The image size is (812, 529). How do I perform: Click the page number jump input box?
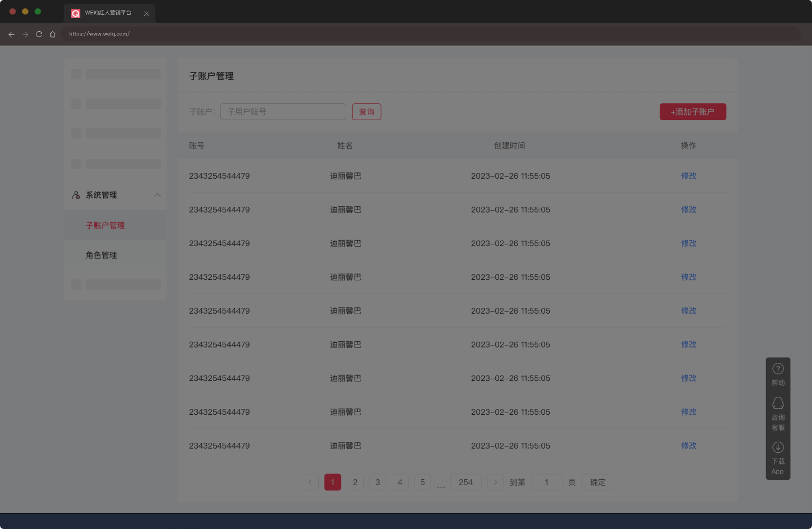(x=546, y=482)
